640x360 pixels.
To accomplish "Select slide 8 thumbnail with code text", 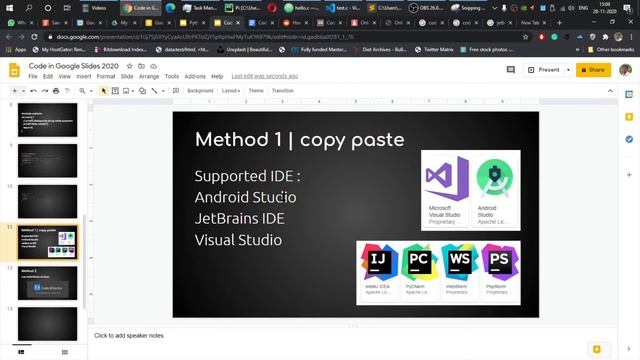I will point(47,120).
